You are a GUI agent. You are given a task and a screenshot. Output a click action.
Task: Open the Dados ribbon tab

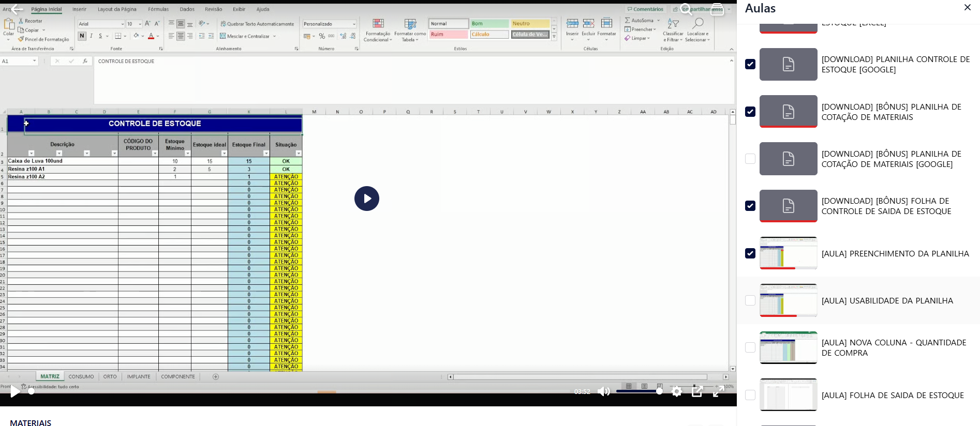point(187,9)
